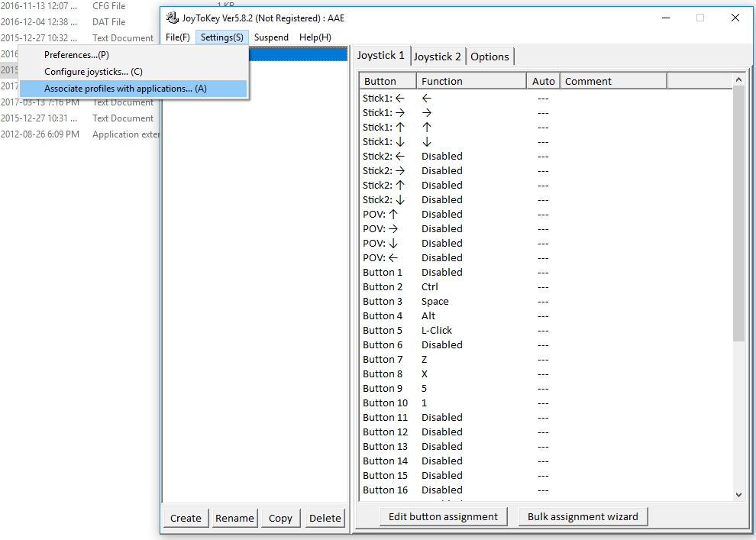This screenshot has width=756, height=540.
Task: Choose Configure joysticks... (C) menu entry
Action: [x=134, y=72]
